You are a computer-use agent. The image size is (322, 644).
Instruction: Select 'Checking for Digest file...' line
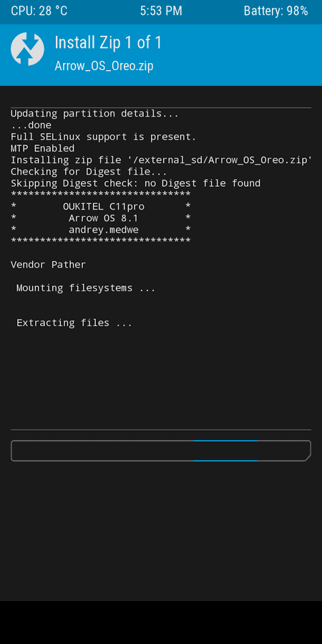pos(89,171)
